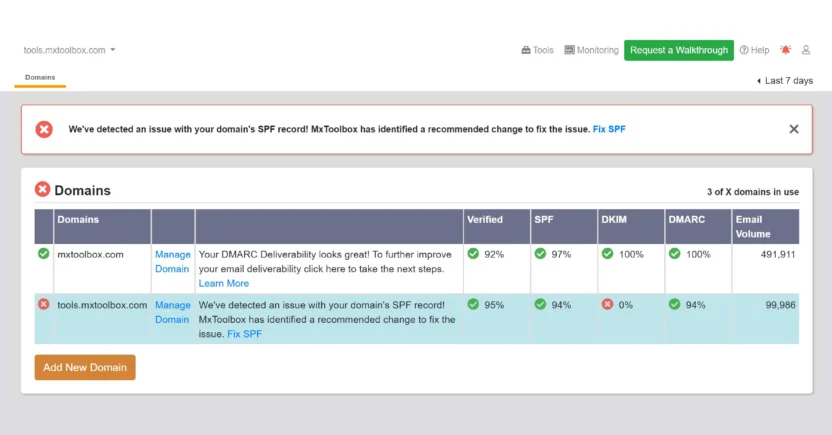Open the Tools menu
This screenshot has width=832, height=435.
point(538,50)
